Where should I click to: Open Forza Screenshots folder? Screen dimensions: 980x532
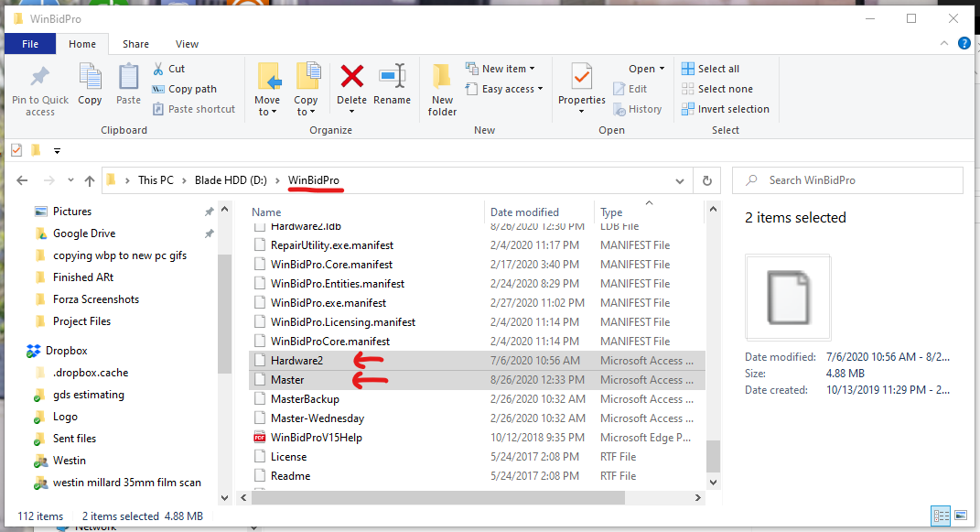pos(96,299)
